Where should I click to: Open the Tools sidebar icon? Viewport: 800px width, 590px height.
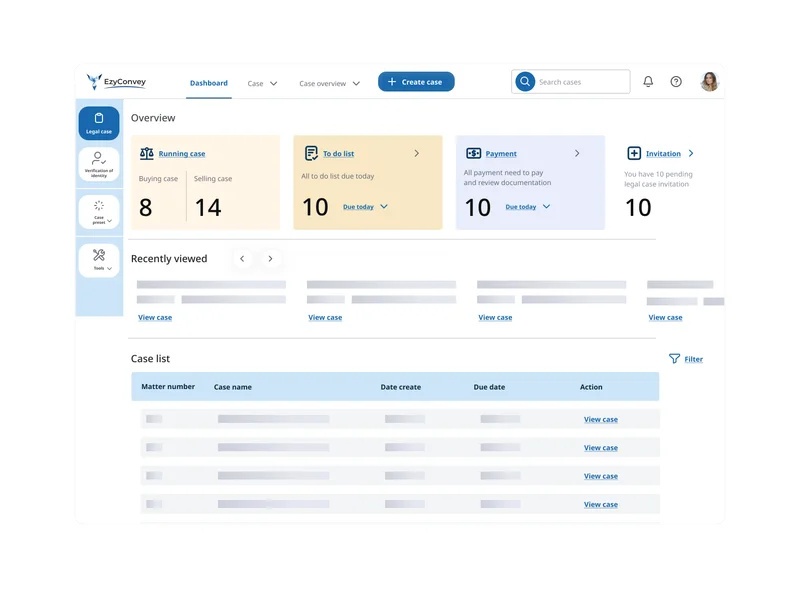pyautogui.click(x=98, y=259)
